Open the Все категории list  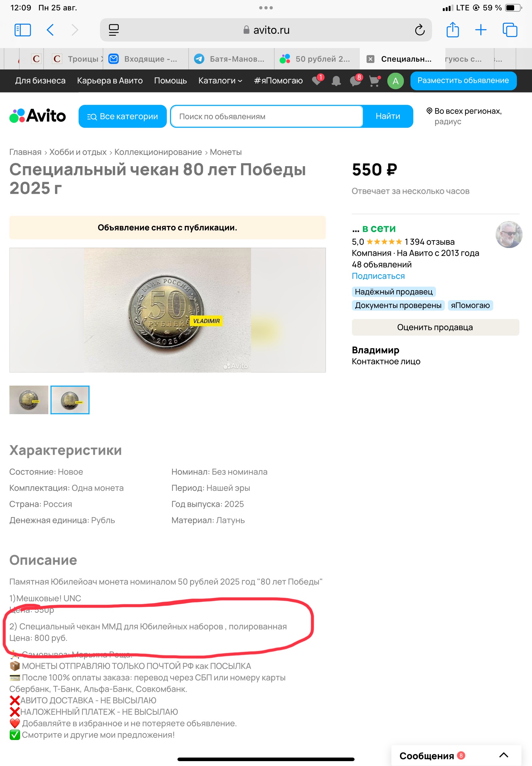[123, 117]
